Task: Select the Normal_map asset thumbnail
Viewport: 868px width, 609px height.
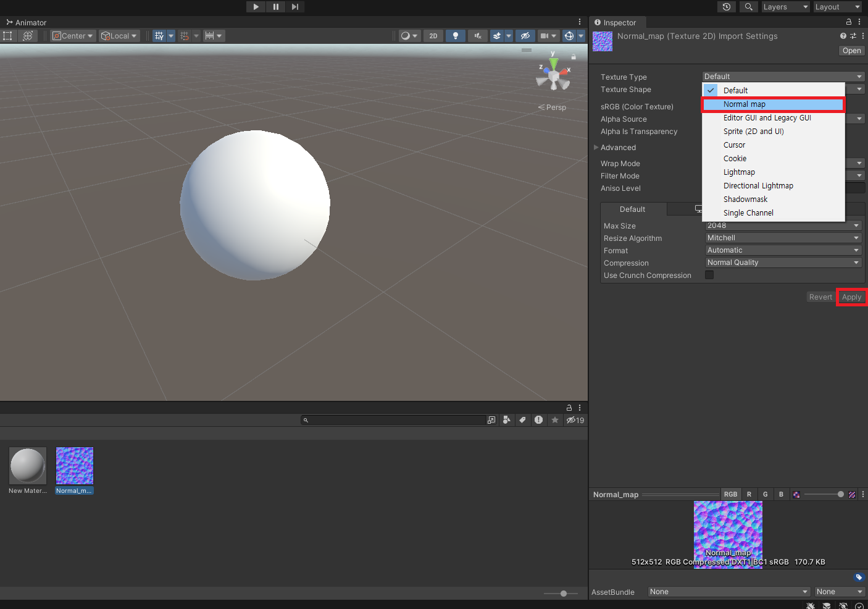Action: [75, 466]
